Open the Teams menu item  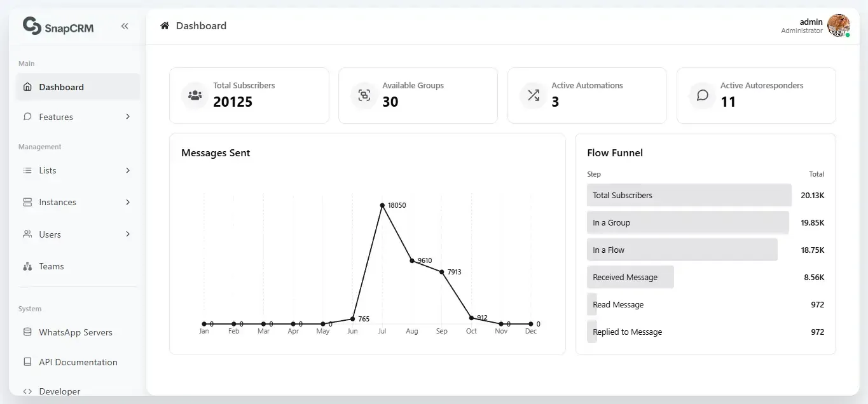point(78,266)
